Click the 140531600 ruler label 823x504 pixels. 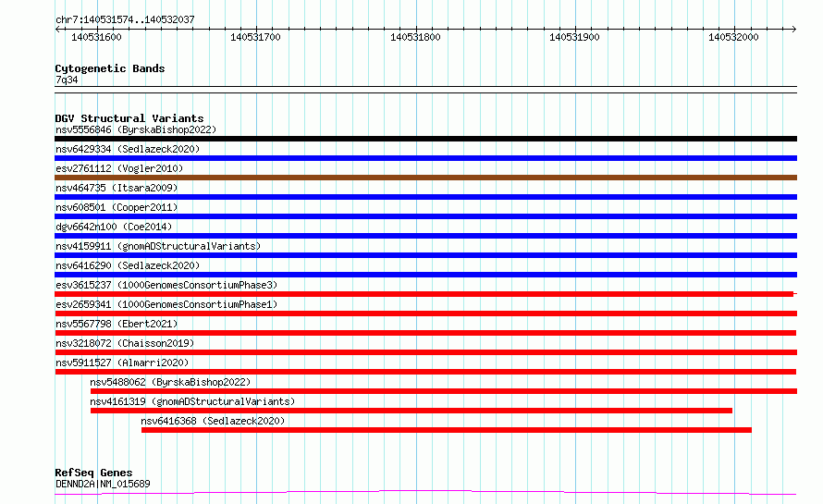point(96,37)
